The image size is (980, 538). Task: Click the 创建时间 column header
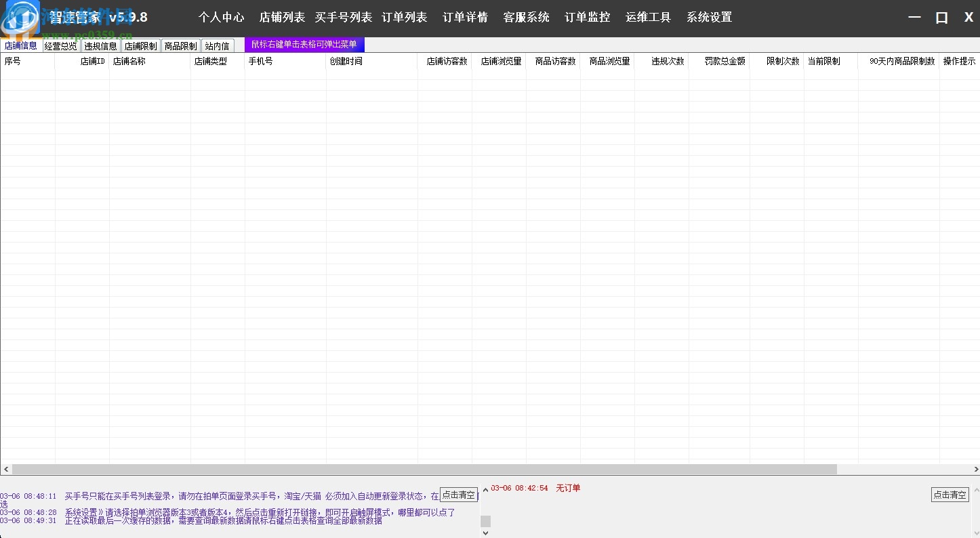tap(372, 62)
